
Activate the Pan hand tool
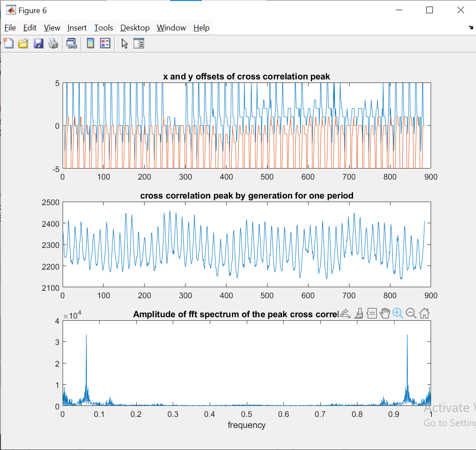pos(385,313)
